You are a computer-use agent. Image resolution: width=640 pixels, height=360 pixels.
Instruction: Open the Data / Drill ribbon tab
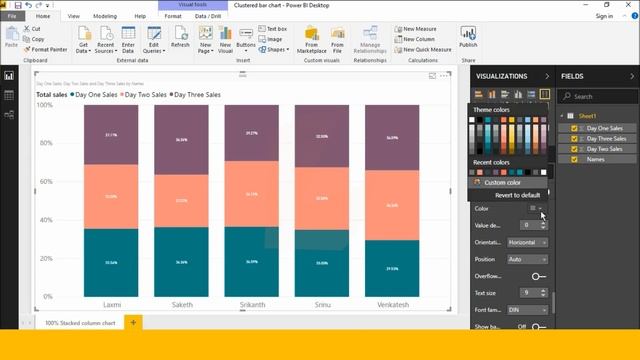208,16
